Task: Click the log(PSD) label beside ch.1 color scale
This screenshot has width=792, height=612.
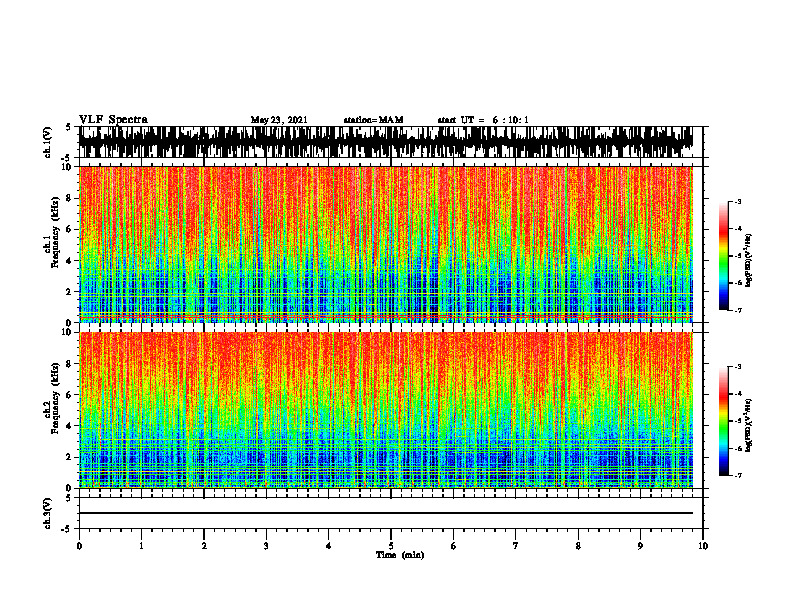Action: tap(749, 261)
